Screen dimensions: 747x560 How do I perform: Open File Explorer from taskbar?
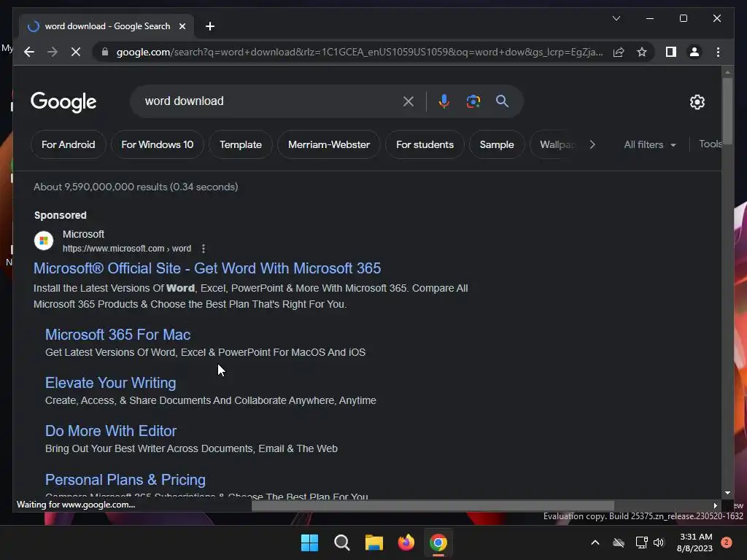point(374,542)
